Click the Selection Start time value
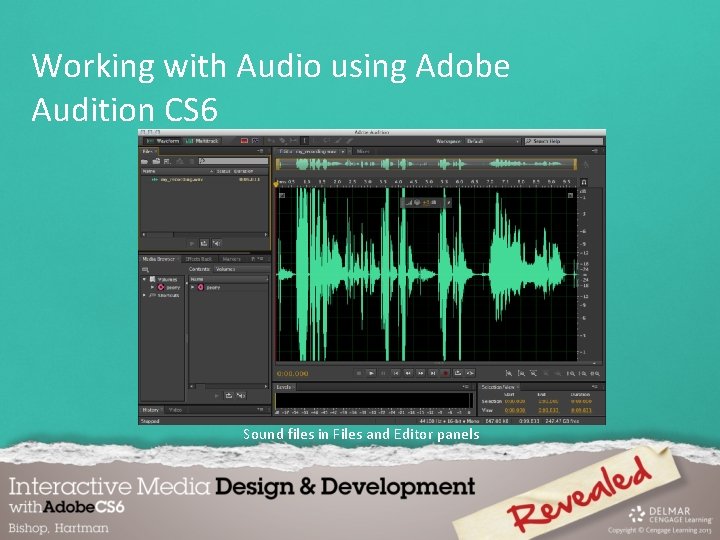Image resolution: width=720 pixels, height=540 pixels. pyautogui.click(x=515, y=402)
